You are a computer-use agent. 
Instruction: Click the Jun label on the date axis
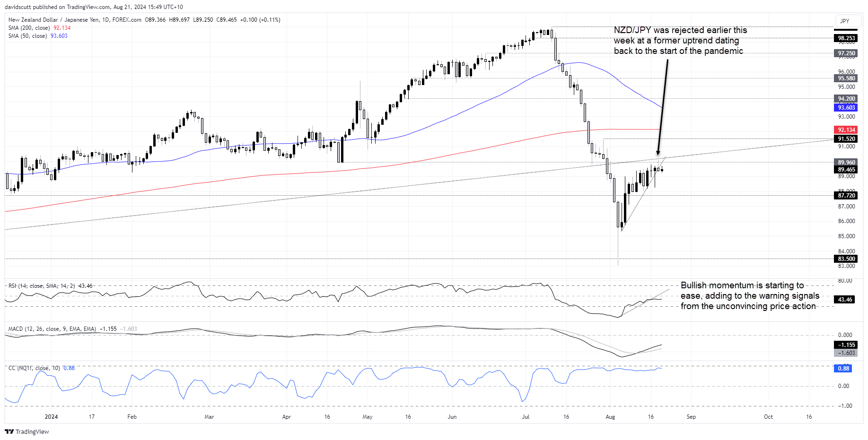pyautogui.click(x=452, y=417)
